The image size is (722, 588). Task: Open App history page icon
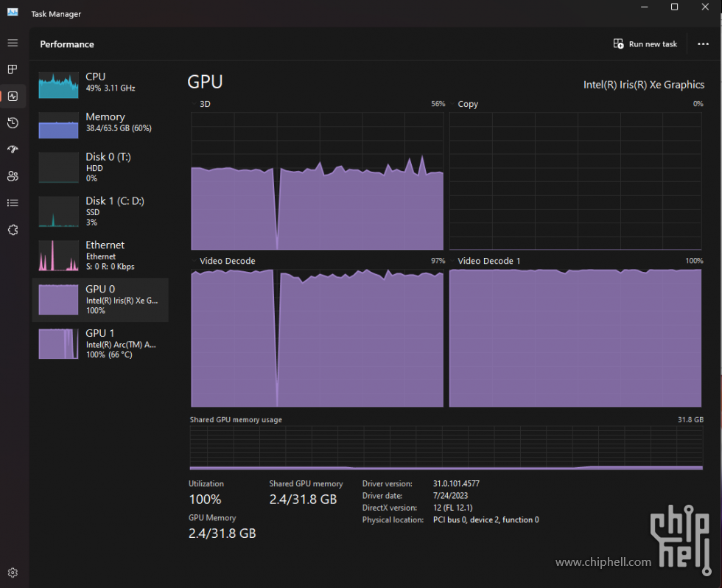13,123
